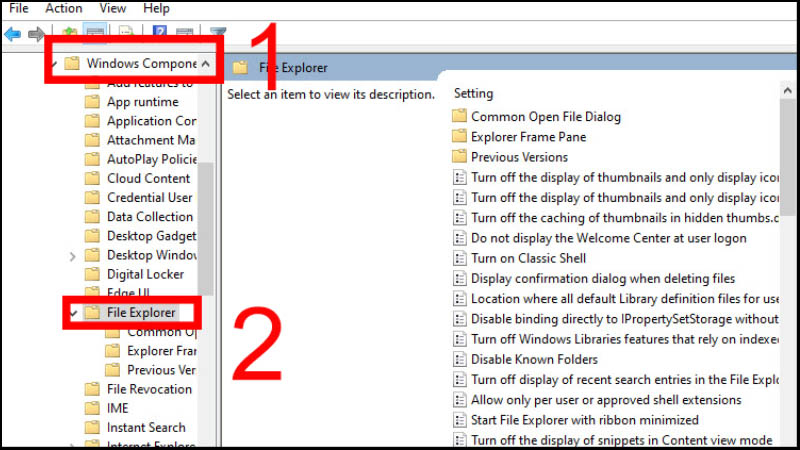Click policy icon beside Start File Explorer ribbon minimized
Screen dimensions: 800x450
click(x=460, y=420)
